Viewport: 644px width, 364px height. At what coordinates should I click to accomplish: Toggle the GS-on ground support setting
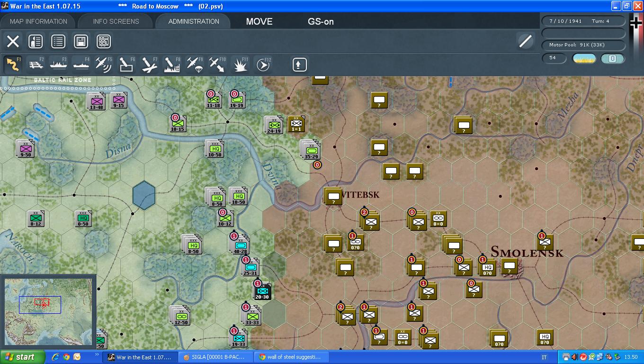click(321, 21)
